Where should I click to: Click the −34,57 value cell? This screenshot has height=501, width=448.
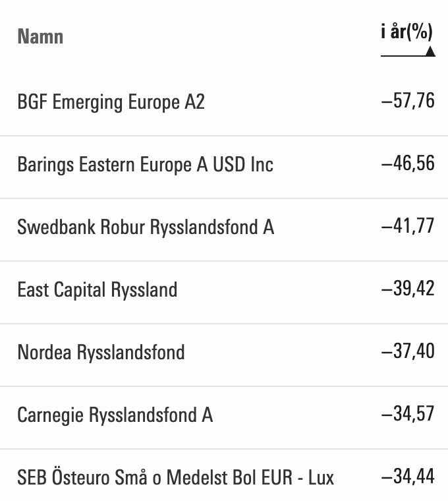point(408,414)
